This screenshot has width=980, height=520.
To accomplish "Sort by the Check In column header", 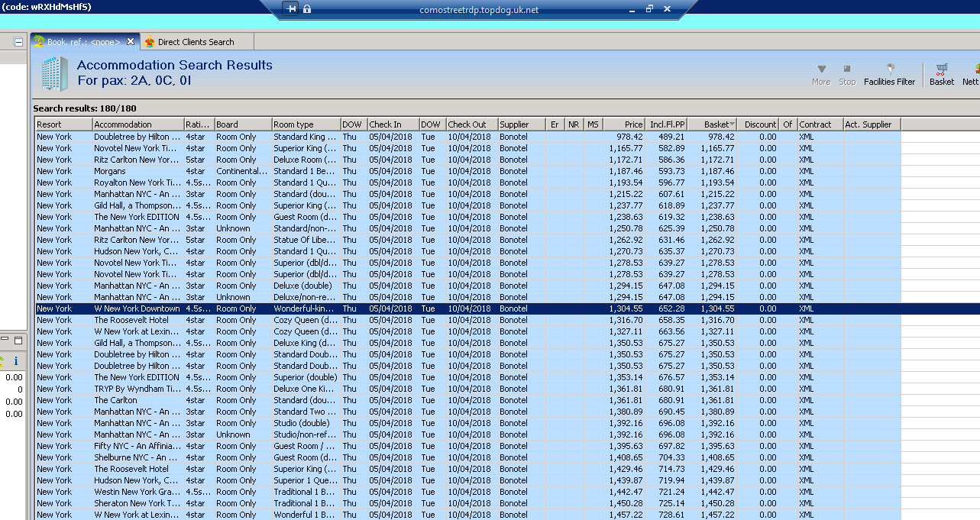I will tap(393, 124).
